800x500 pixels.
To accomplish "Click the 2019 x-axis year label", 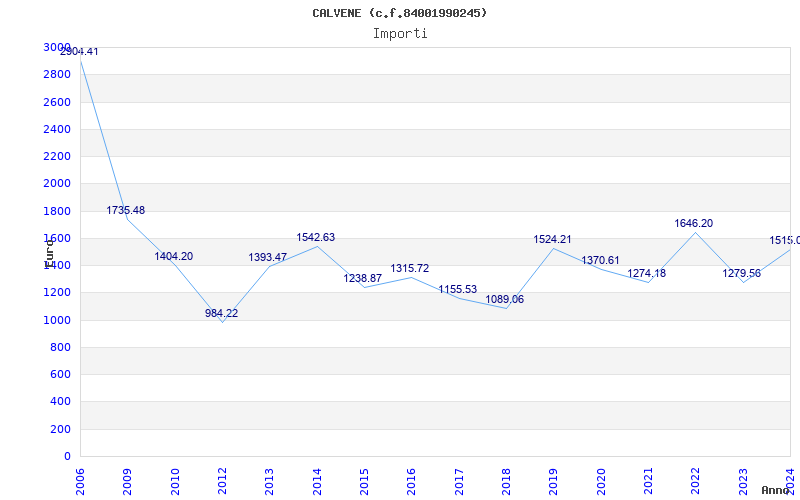I will tap(554, 482).
